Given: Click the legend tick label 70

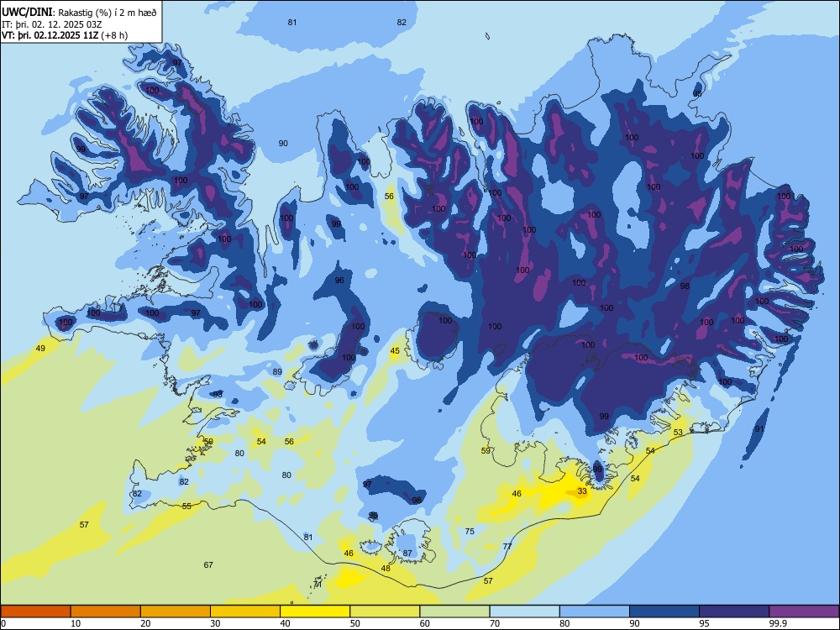Looking at the screenshot, I should (x=495, y=623).
